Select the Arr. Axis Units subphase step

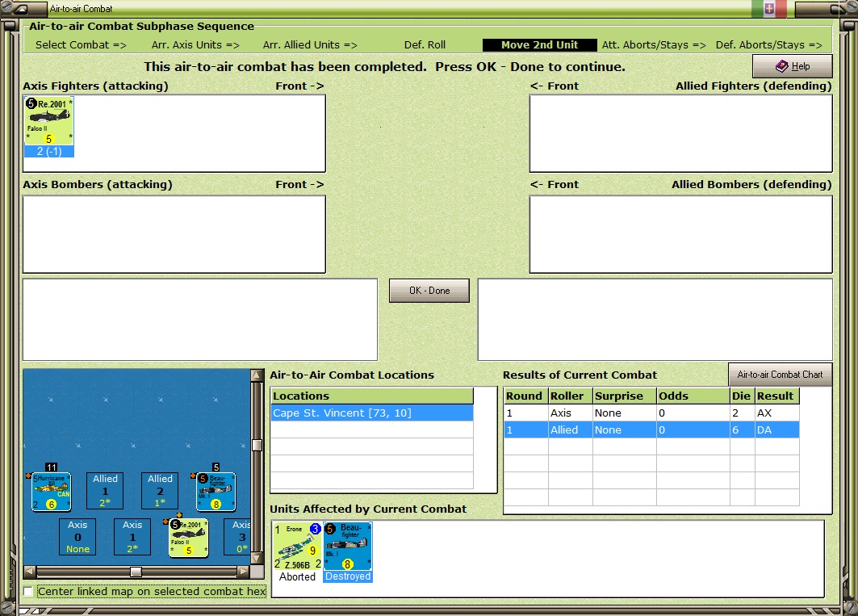point(195,45)
